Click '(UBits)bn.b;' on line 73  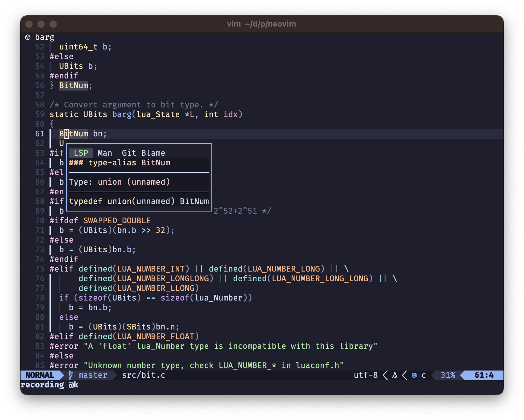[x=107, y=250]
